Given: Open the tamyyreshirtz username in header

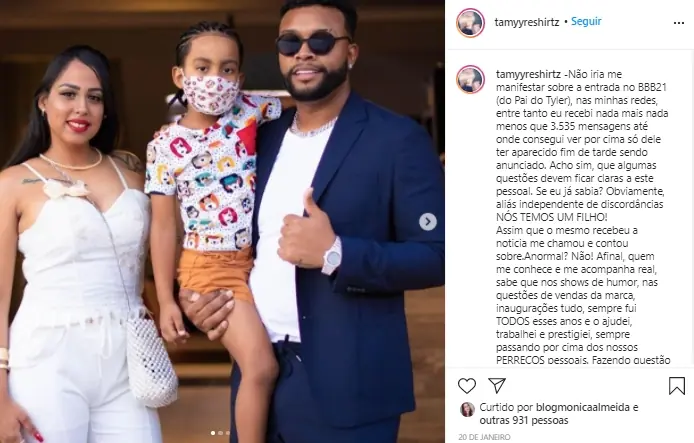Looking at the screenshot, I should (x=527, y=22).
